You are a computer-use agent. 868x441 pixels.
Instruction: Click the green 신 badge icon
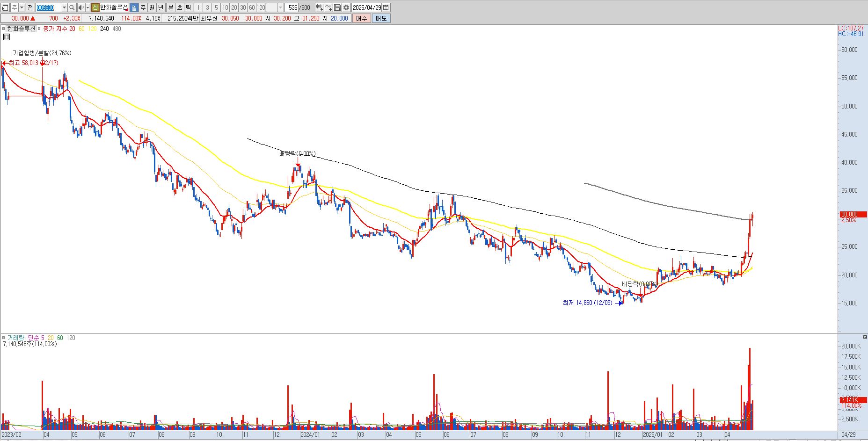(95, 7)
